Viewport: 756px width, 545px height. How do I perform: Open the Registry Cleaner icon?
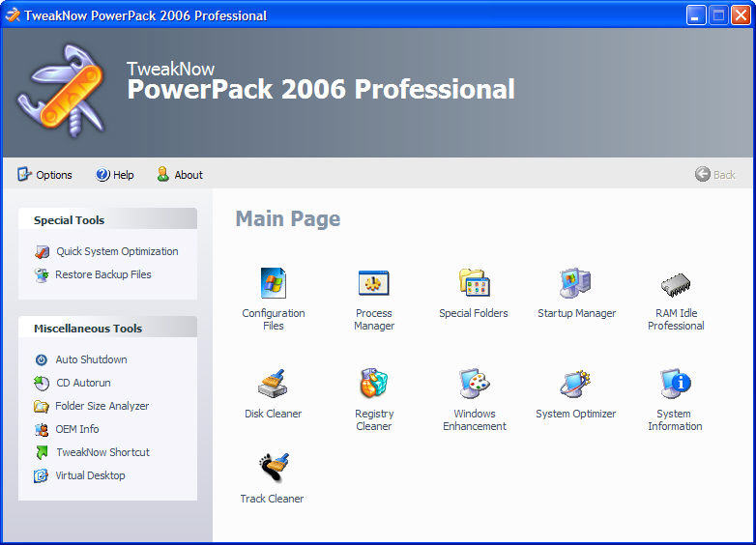[x=374, y=383]
